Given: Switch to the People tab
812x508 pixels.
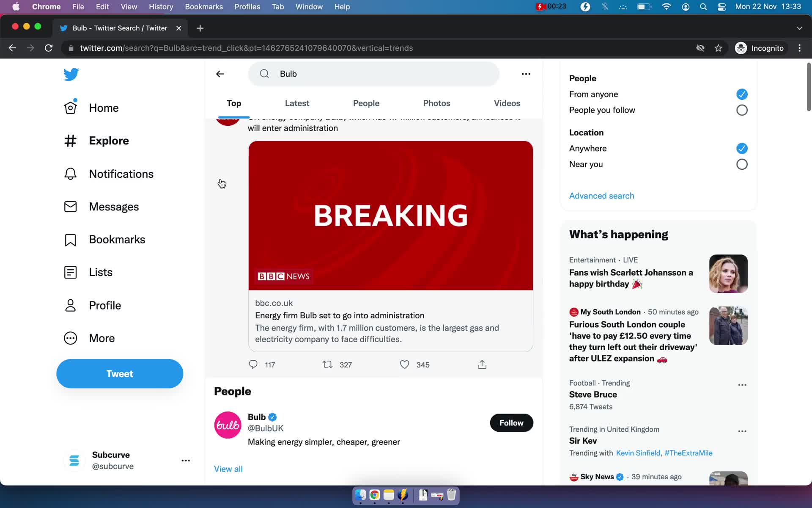Looking at the screenshot, I should [366, 103].
